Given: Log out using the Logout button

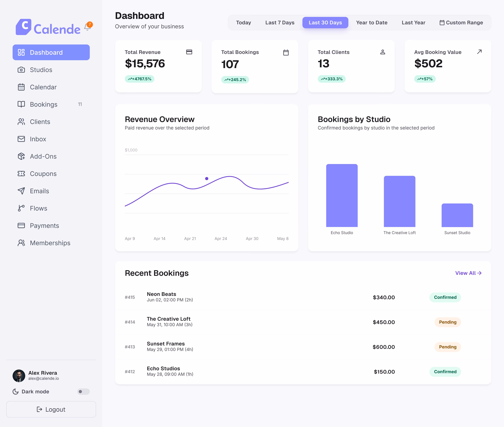Looking at the screenshot, I should tap(51, 409).
